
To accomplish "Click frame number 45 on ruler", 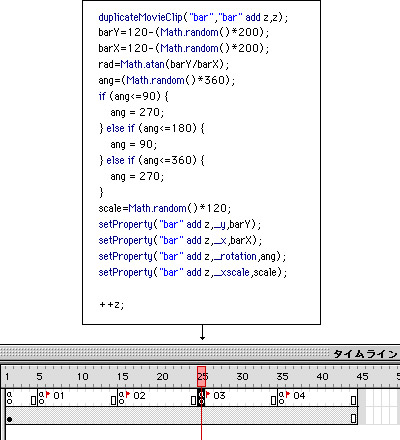I will pyautogui.click(x=362, y=377).
